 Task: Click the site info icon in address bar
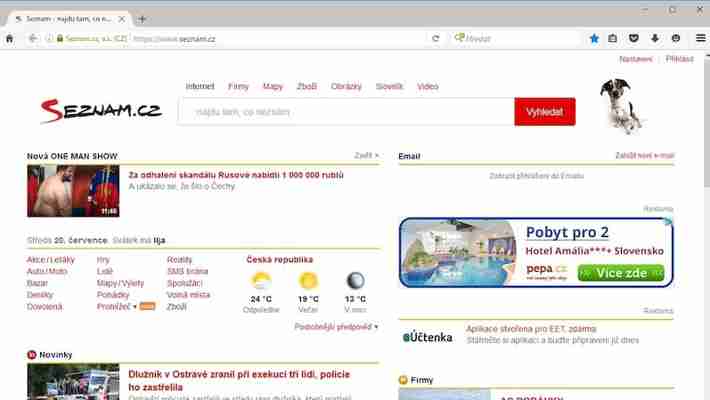point(49,39)
